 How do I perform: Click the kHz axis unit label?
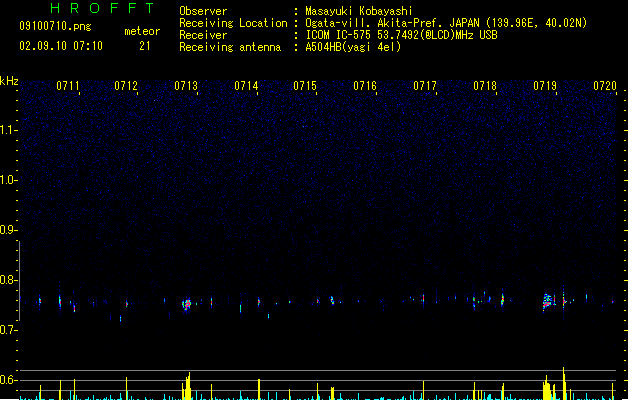[x=9, y=81]
